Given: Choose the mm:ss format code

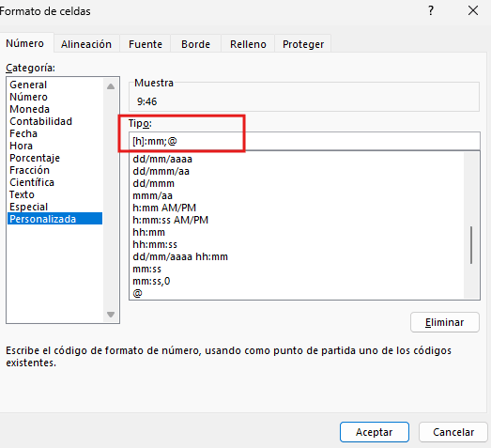Looking at the screenshot, I should [297, 269].
